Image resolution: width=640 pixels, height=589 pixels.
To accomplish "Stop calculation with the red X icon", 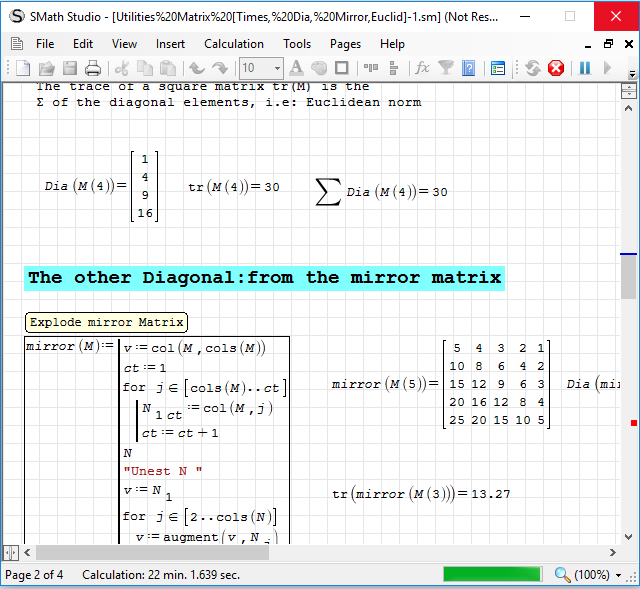I will [556, 68].
